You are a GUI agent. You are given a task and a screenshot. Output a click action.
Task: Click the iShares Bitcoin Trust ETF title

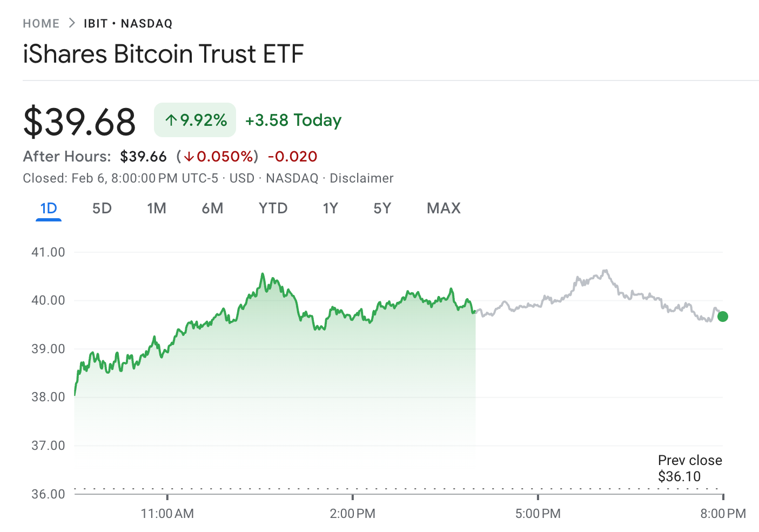(x=163, y=53)
